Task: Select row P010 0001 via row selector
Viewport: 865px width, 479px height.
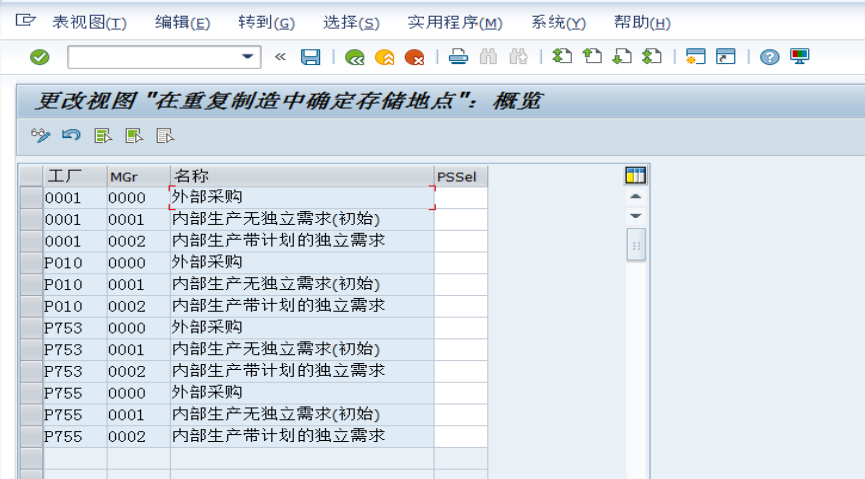Action: 31,284
